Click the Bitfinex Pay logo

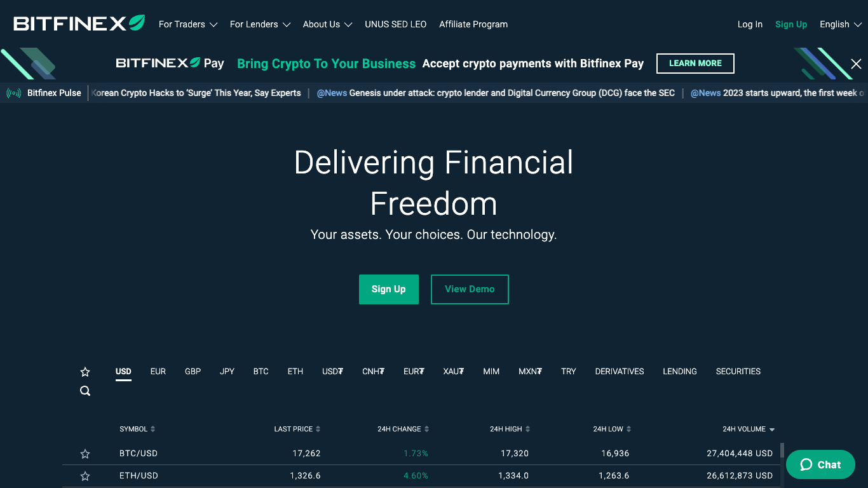tap(170, 63)
